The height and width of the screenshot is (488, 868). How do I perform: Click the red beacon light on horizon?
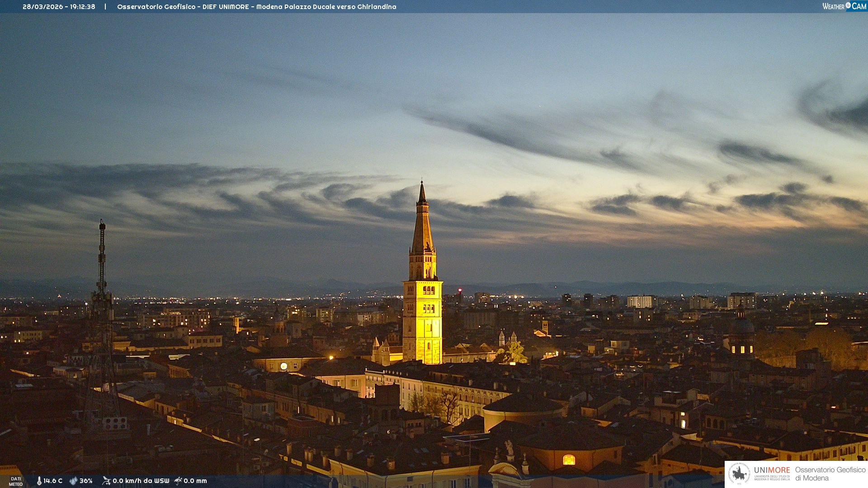pyautogui.click(x=460, y=290)
